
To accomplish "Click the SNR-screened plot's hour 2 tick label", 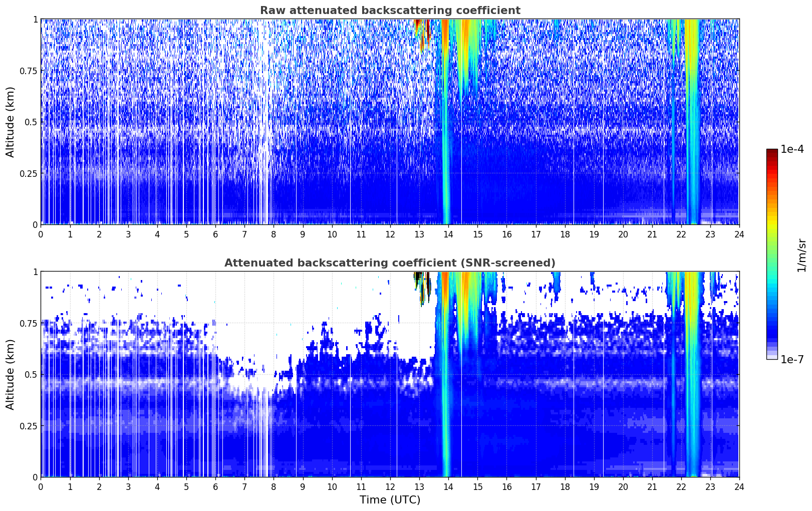I will pos(99,486).
